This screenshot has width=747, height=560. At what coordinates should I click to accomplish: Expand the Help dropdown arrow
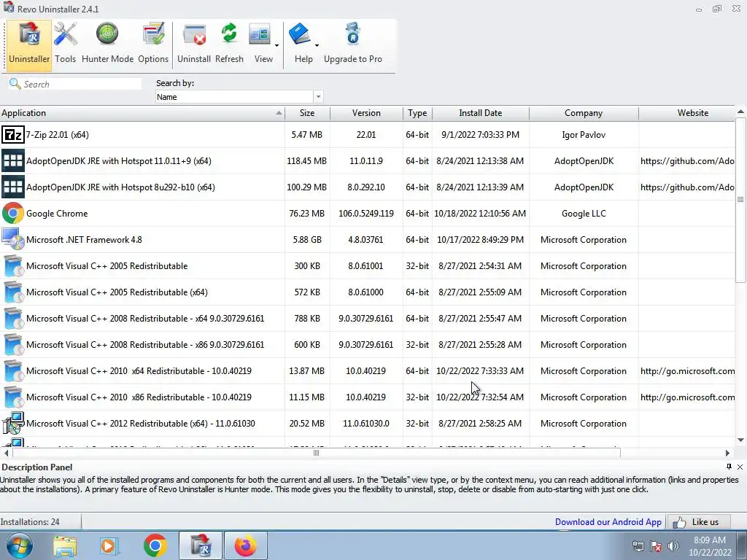(317, 46)
